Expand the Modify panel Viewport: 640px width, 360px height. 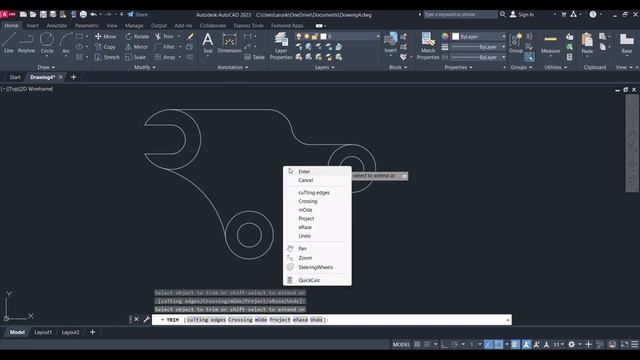(145, 67)
